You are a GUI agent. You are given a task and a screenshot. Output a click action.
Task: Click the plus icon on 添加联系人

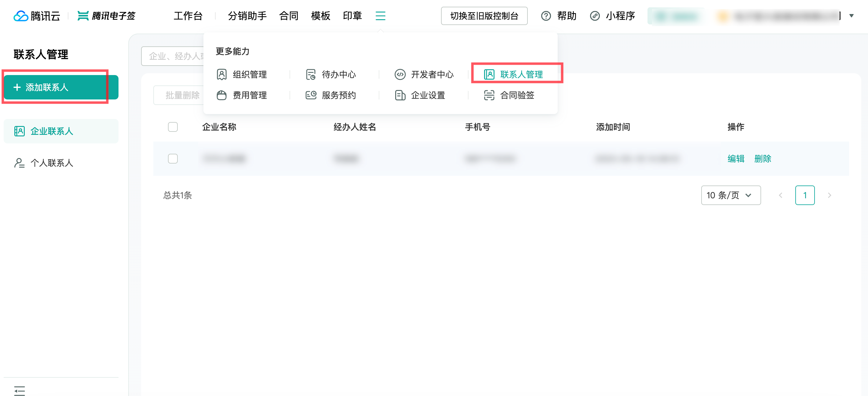[x=17, y=87]
